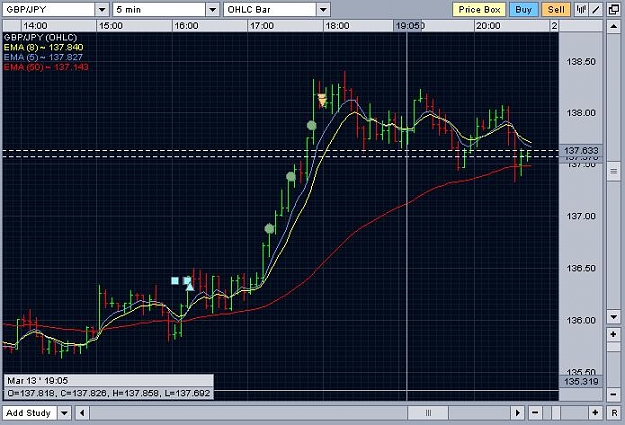625x425 pixels.
Task: Click the horizontal zoom in plus button
Action: 595,413
